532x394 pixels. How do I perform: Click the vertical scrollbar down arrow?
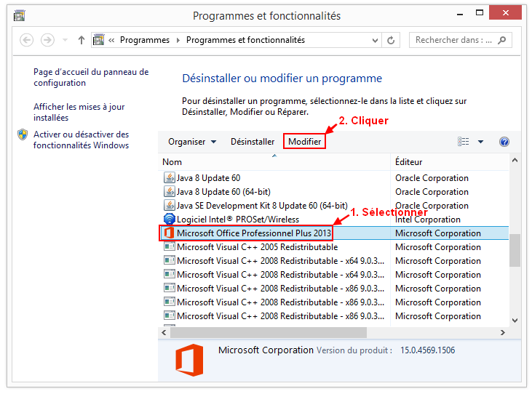click(515, 320)
